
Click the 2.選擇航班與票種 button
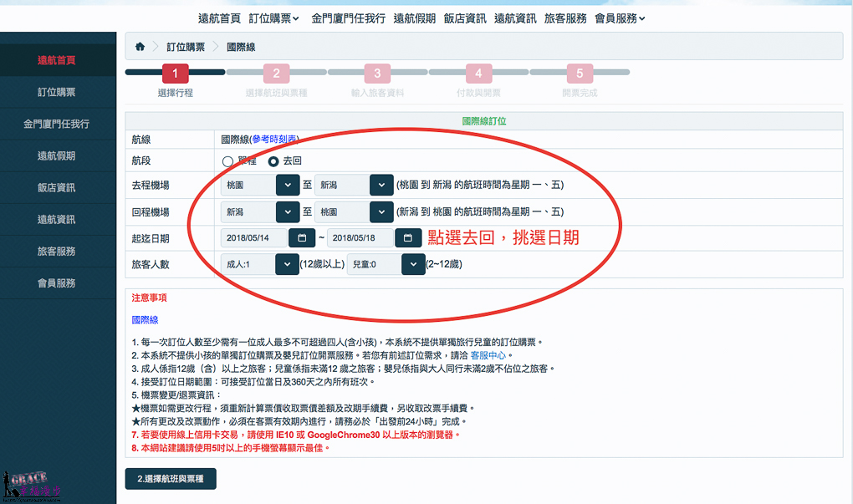coord(171,479)
